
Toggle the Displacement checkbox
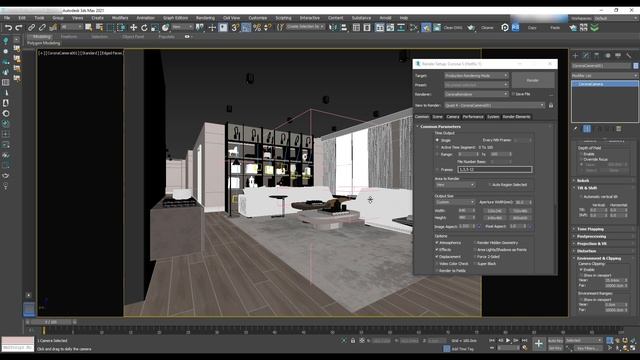click(x=437, y=257)
